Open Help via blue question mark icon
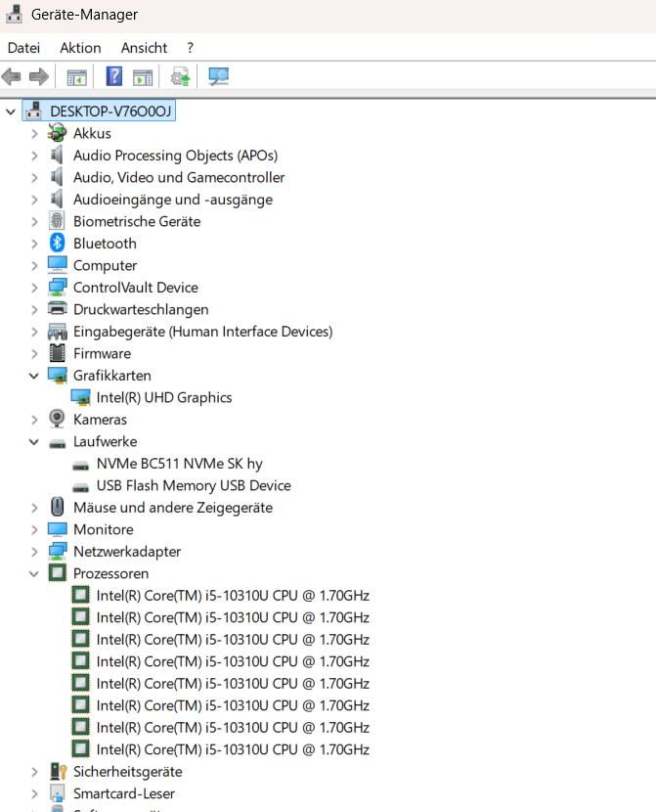This screenshot has width=656, height=812. (113, 76)
